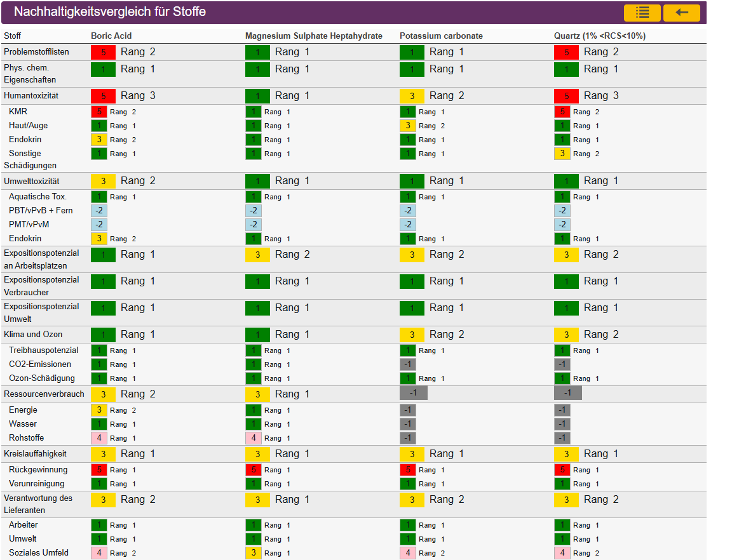
Task: Collapse the Umwelttoxizität category row
Action: pyautogui.click(x=31, y=181)
